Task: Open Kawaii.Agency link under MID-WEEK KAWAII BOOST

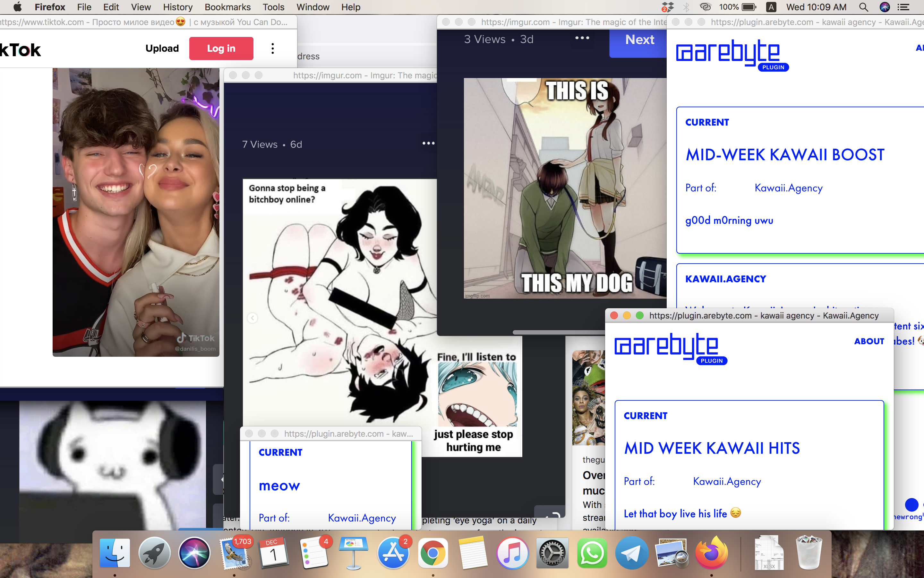Action: (x=789, y=188)
